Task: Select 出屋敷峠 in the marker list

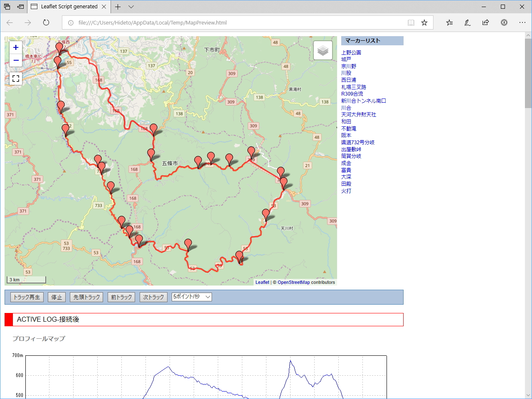Action: pos(351,149)
